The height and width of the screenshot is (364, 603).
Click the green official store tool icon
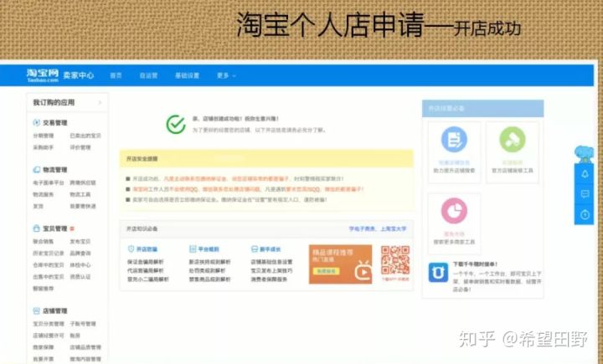(x=512, y=139)
